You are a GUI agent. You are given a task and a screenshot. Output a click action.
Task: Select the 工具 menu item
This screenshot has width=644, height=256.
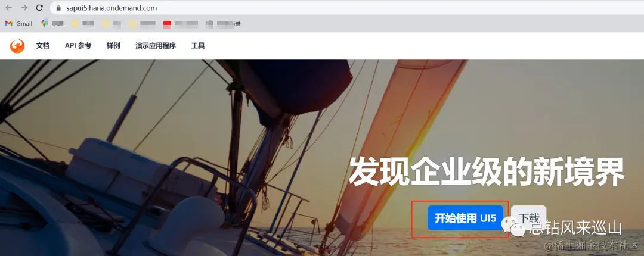click(198, 46)
